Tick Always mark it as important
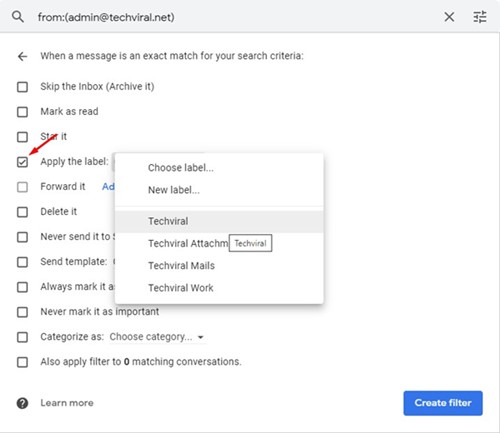This screenshot has height=433, width=500. (x=22, y=287)
